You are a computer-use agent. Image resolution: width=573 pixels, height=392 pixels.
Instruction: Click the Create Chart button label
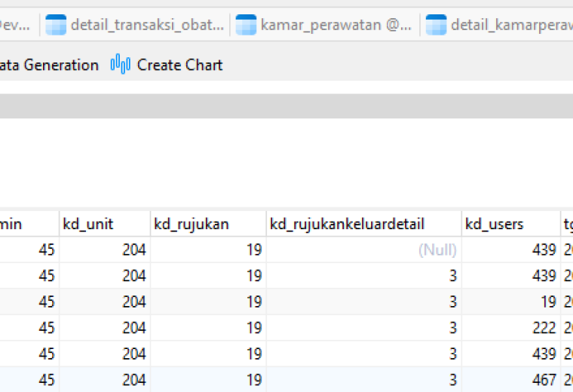click(x=179, y=65)
